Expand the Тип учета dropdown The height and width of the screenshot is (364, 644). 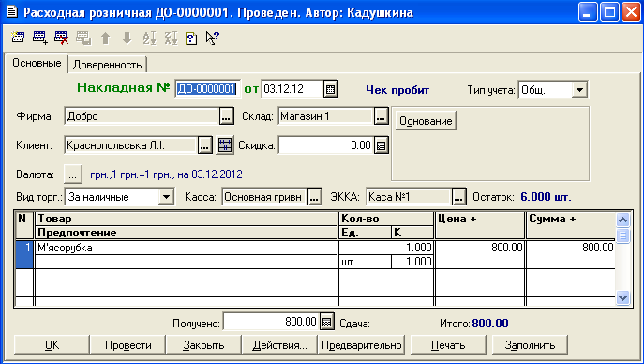pyautogui.click(x=579, y=89)
